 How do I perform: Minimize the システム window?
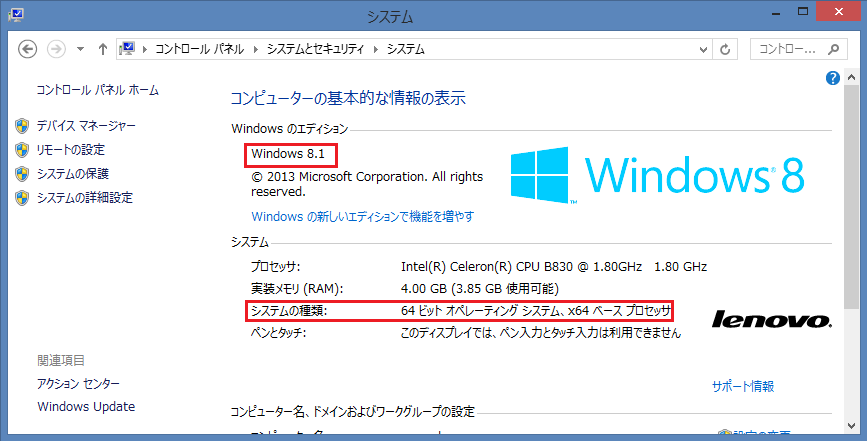click(x=776, y=12)
